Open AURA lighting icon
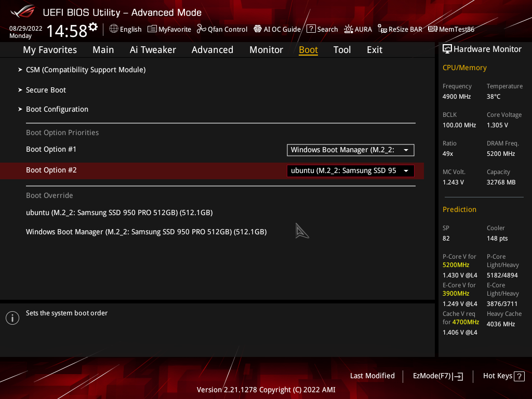 (x=349, y=29)
